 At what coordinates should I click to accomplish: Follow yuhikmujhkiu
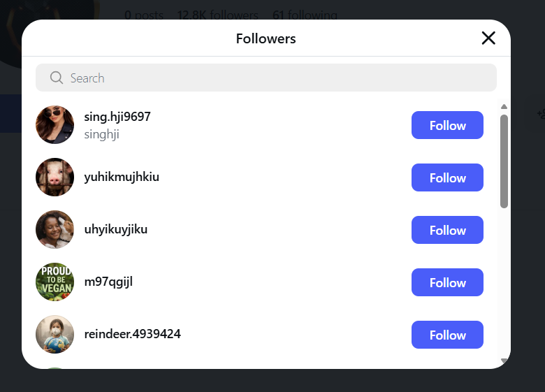pos(447,177)
